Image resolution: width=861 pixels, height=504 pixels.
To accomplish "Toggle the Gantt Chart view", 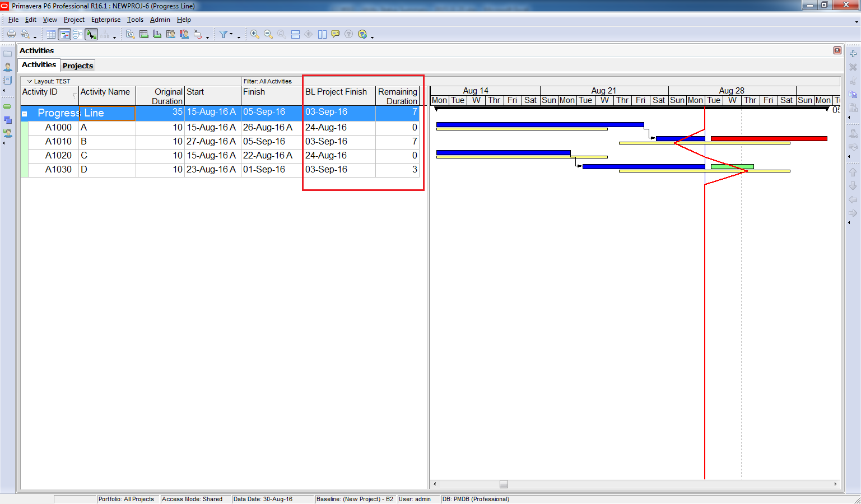I will [x=64, y=34].
